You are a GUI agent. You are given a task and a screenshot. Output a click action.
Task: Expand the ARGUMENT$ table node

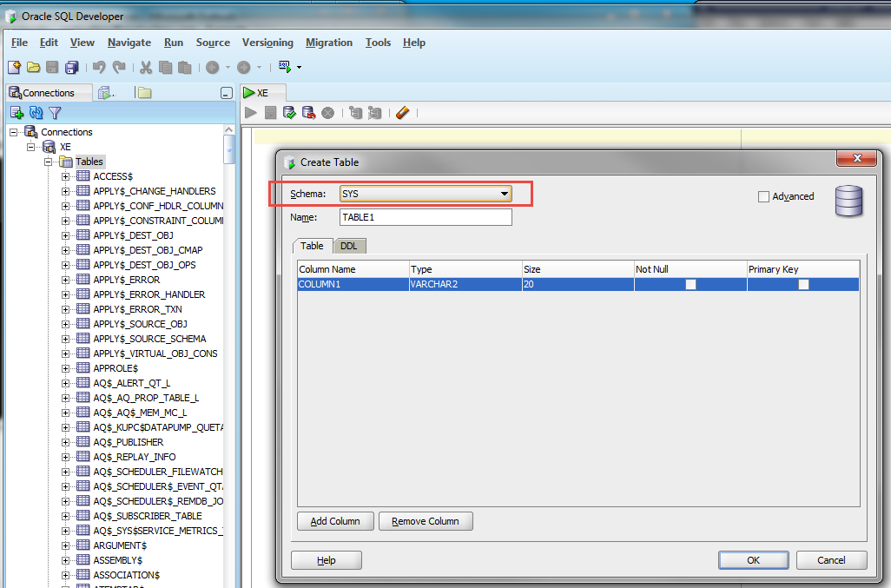click(x=65, y=546)
